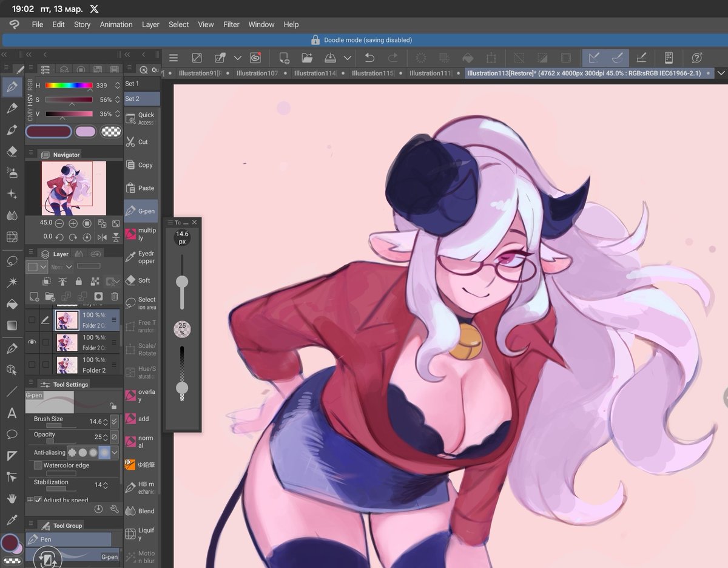Toggle Snap to Grid in command bar
The height and width of the screenshot is (568, 728).
point(641,58)
